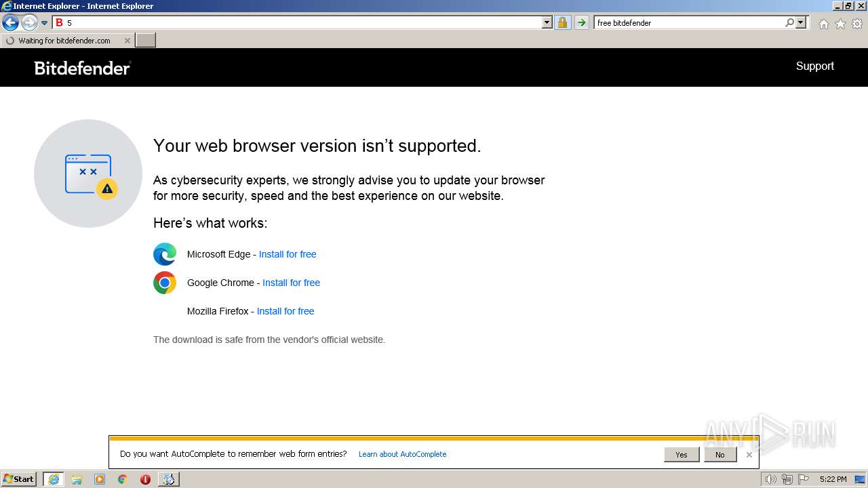Go back with the Back arrow button
868x488 pixels.
coord(10,23)
